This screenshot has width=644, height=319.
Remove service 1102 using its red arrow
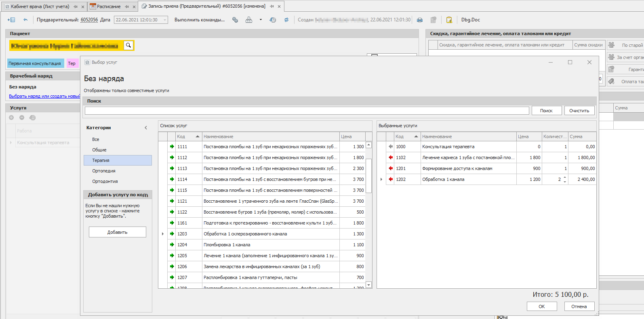pyautogui.click(x=390, y=157)
